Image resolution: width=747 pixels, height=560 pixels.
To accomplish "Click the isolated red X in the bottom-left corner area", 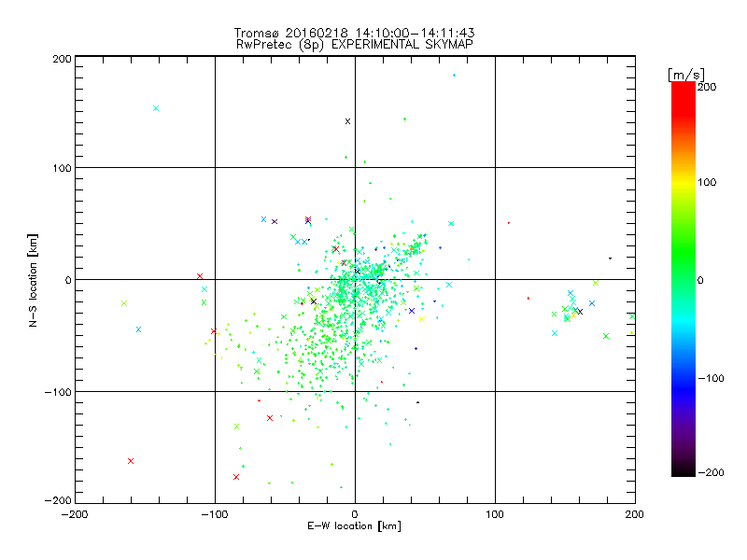I will click(131, 461).
